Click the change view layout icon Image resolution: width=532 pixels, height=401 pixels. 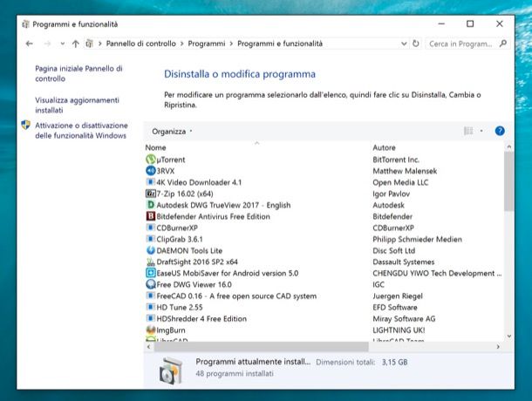[468, 131]
